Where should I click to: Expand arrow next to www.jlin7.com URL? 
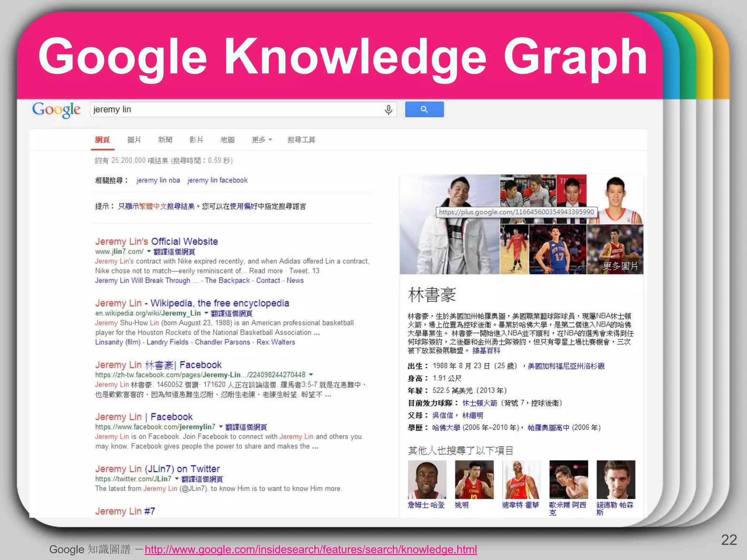(x=148, y=251)
